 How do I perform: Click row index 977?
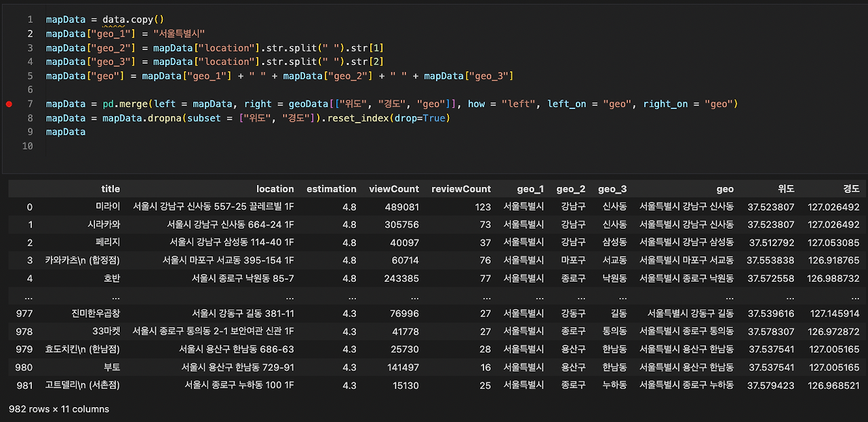point(24,314)
